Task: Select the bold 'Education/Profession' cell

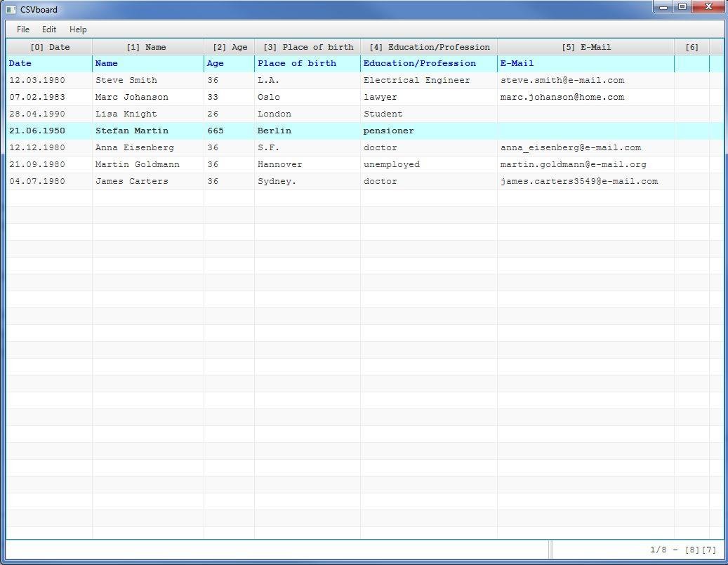Action: (x=429, y=64)
